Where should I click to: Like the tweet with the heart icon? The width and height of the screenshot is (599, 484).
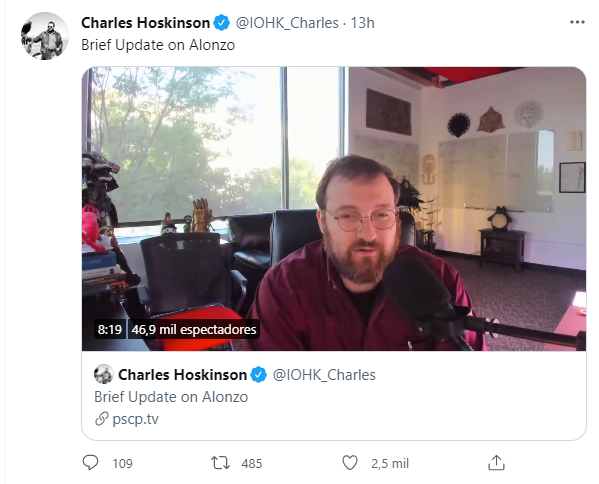[x=350, y=463]
